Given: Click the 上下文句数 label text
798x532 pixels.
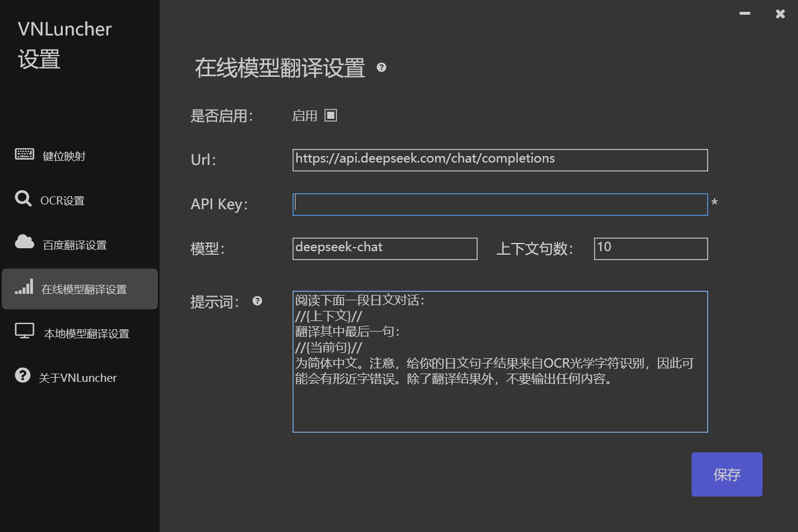Looking at the screenshot, I should point(535,249).
